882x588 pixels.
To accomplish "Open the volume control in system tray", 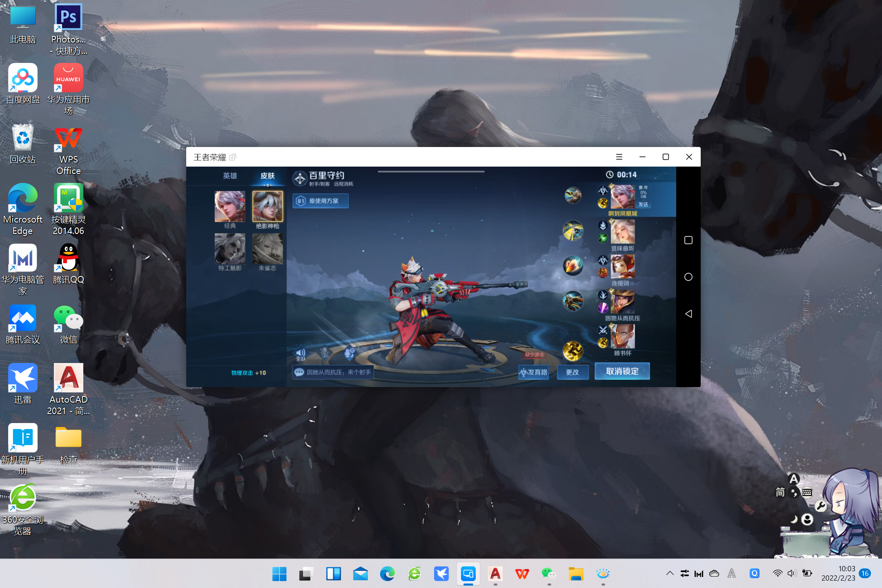I will pos(792,573).
